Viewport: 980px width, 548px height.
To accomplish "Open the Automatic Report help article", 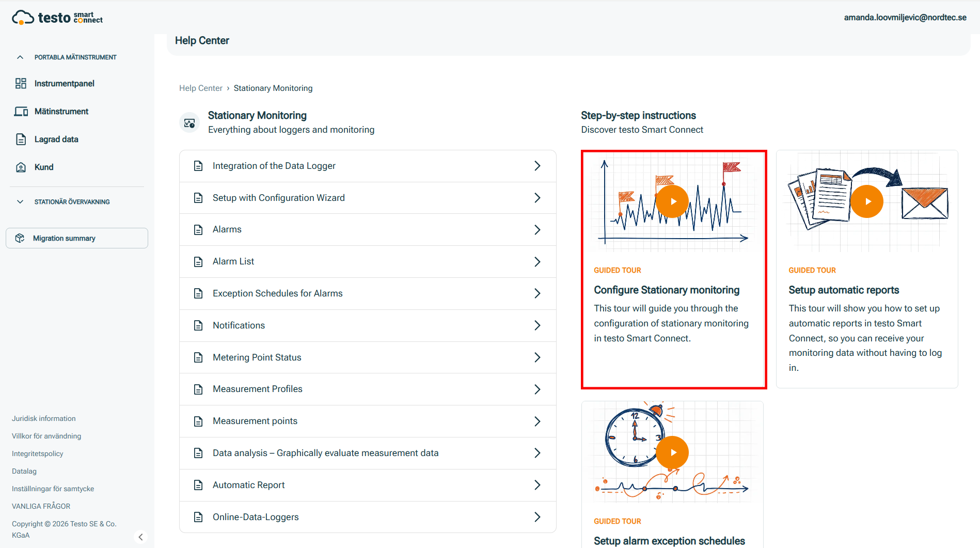I will 368,485.
